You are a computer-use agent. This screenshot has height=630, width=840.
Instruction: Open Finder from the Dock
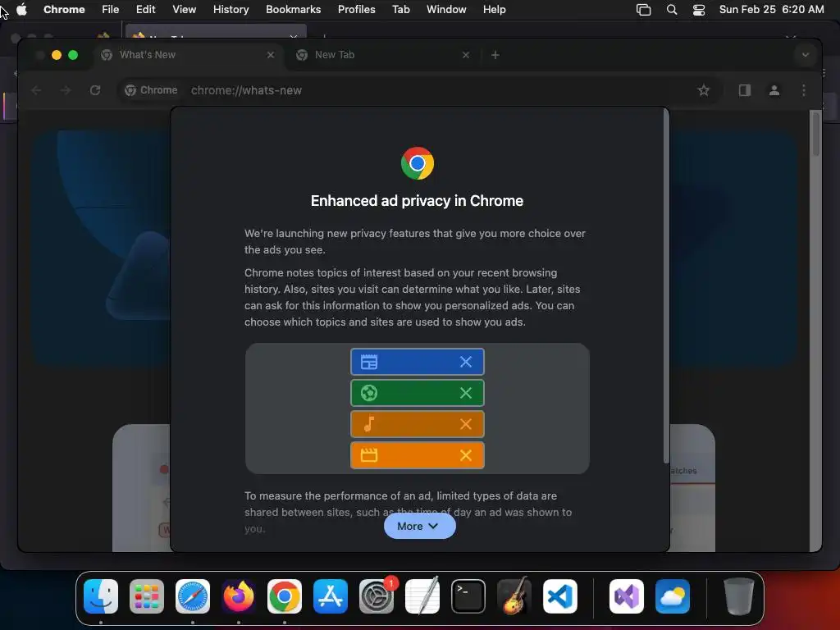pos(101,596)
